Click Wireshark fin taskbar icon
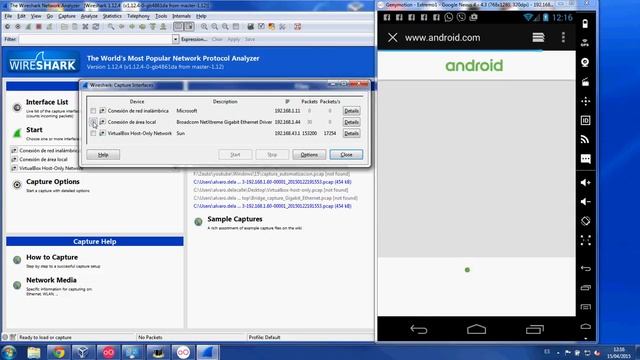 [208, 353]
